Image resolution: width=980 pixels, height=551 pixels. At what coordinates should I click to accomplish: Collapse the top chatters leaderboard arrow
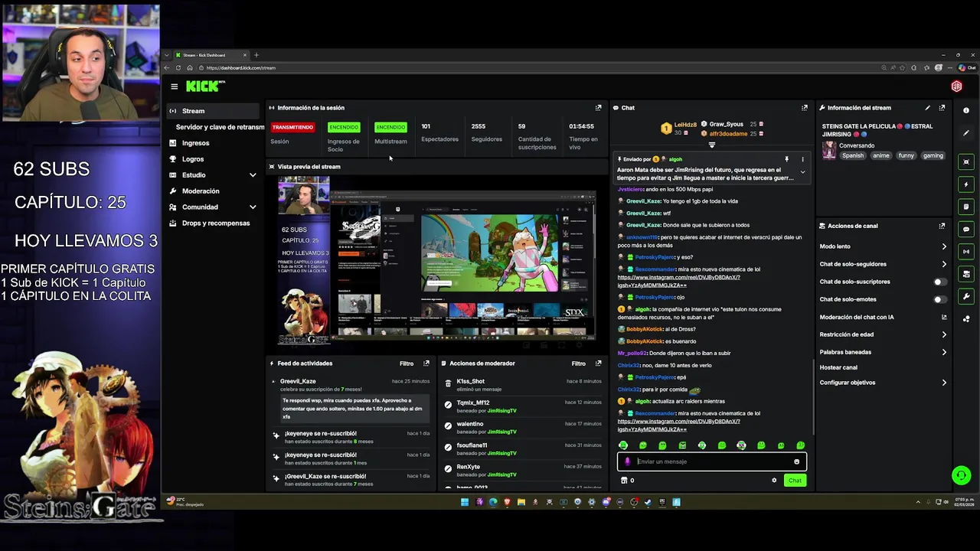(x=711, y=145)
